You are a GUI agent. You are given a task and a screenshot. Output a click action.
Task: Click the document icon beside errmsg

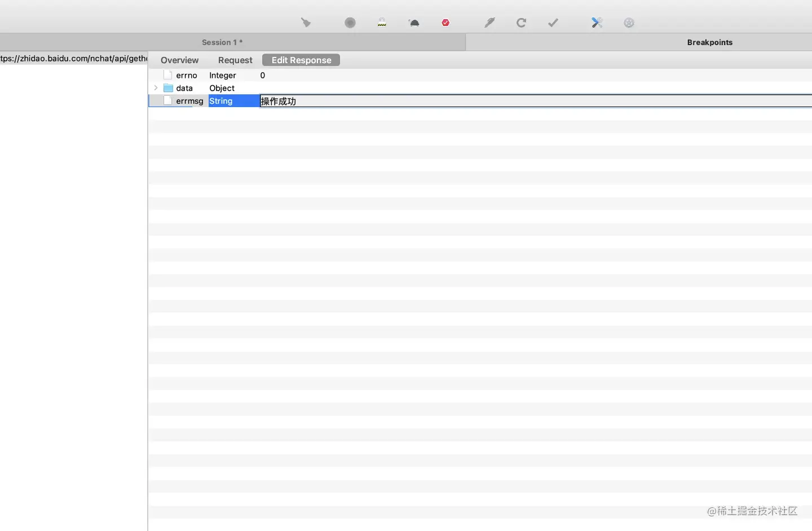[x=167, y=101]
